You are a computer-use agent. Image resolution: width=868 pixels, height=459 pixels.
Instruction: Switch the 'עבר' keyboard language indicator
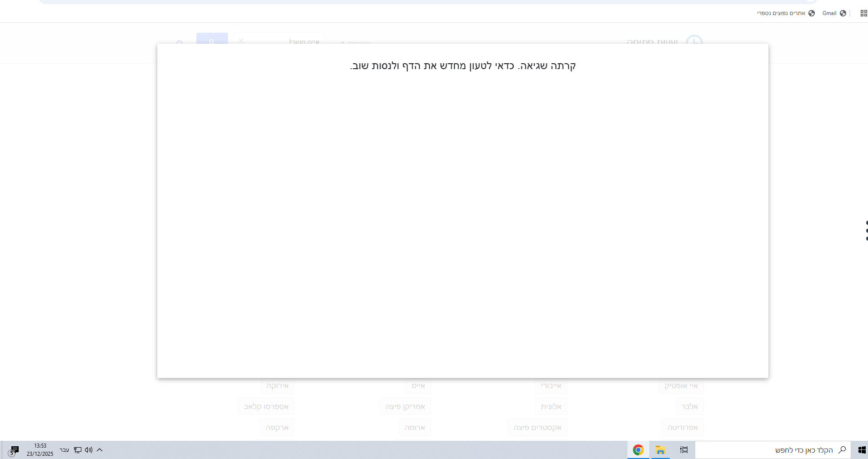(x=65, y=450)
